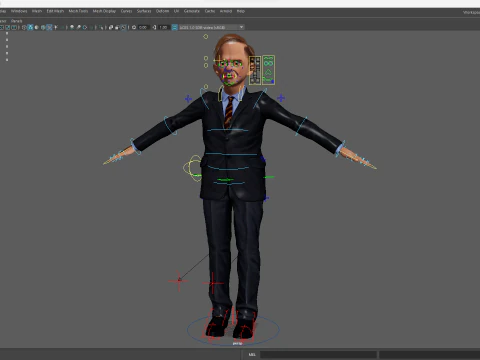Open the sRGB view transform dropdown
This screenshot has height=360, width=480.
coord(212,27)
